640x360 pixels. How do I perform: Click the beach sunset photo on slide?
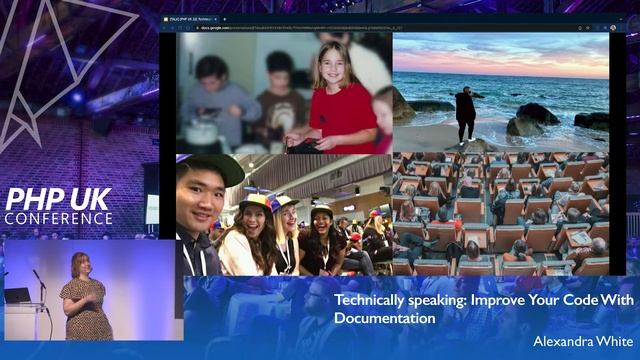[501, 92]
